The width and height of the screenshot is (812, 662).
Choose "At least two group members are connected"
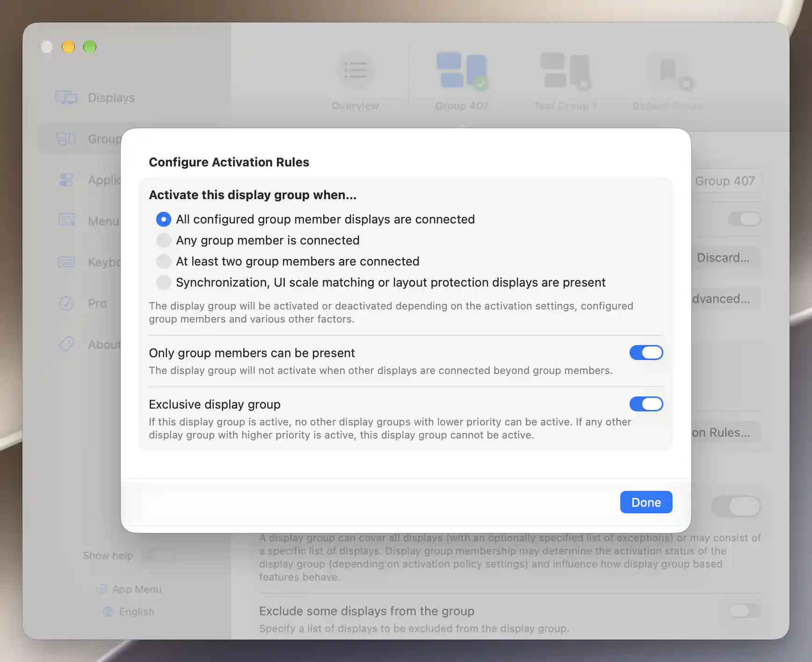click(163, 261)
